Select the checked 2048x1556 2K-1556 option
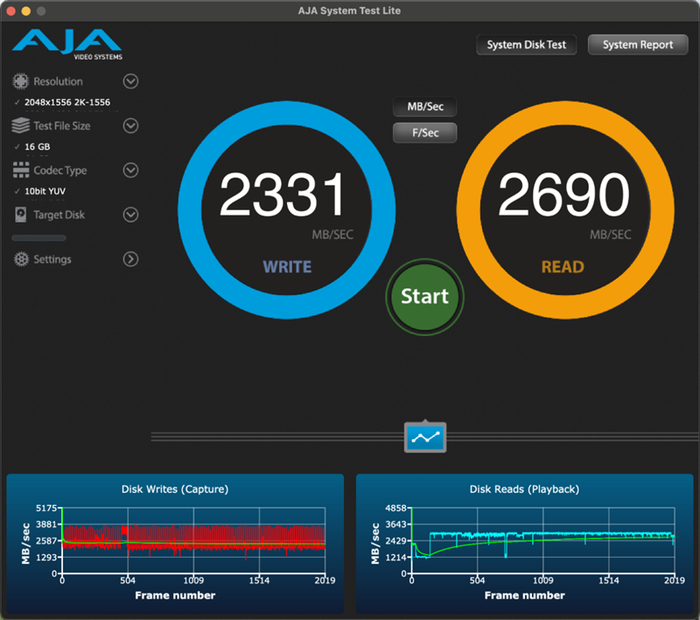The width and height of the screenshot is (700, 620). click(67, 102)
